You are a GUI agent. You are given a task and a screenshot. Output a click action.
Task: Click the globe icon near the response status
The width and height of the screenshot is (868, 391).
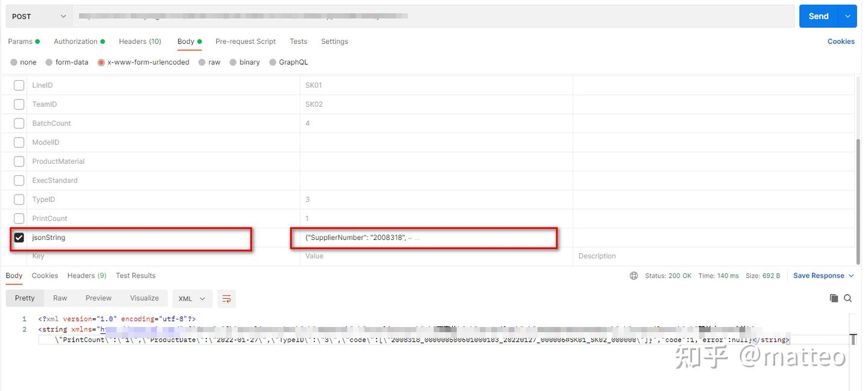[x=633, y=275]
